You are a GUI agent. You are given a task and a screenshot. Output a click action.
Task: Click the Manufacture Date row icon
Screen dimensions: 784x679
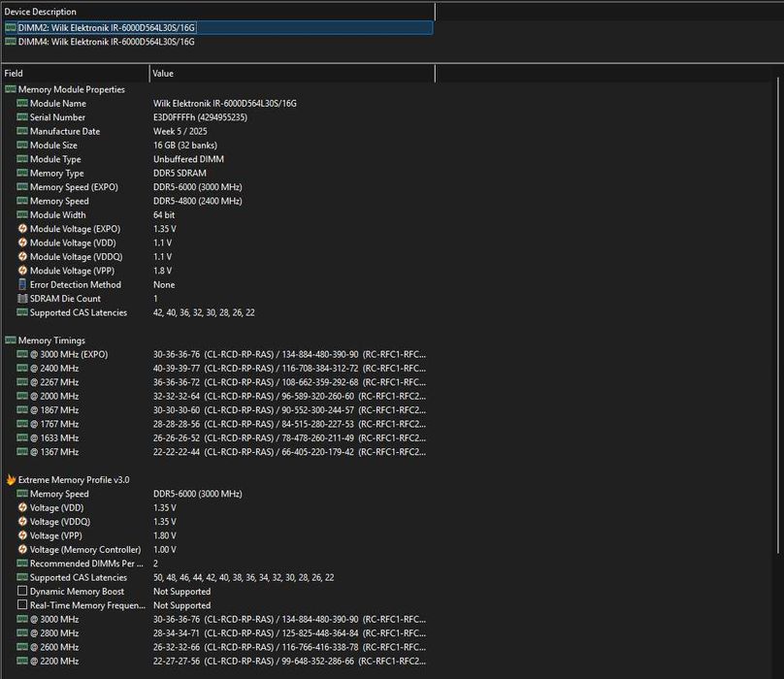22,131
